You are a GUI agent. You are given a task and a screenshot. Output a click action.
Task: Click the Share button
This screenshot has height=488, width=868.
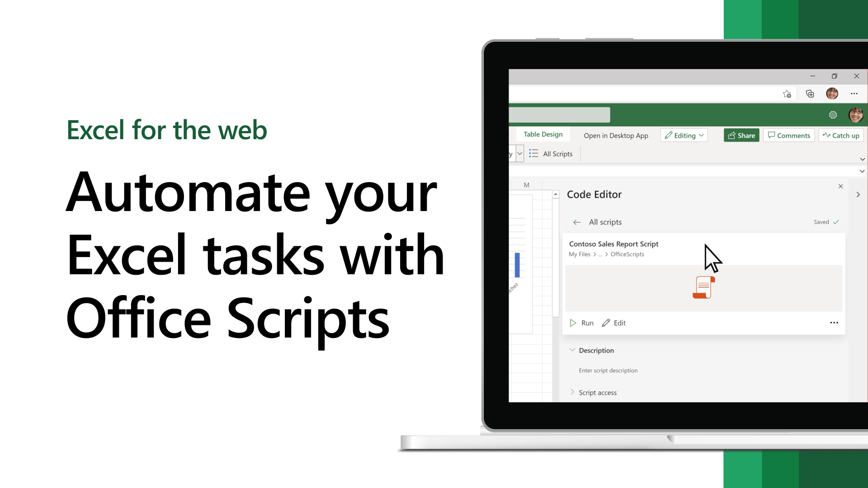coord(742,135)
